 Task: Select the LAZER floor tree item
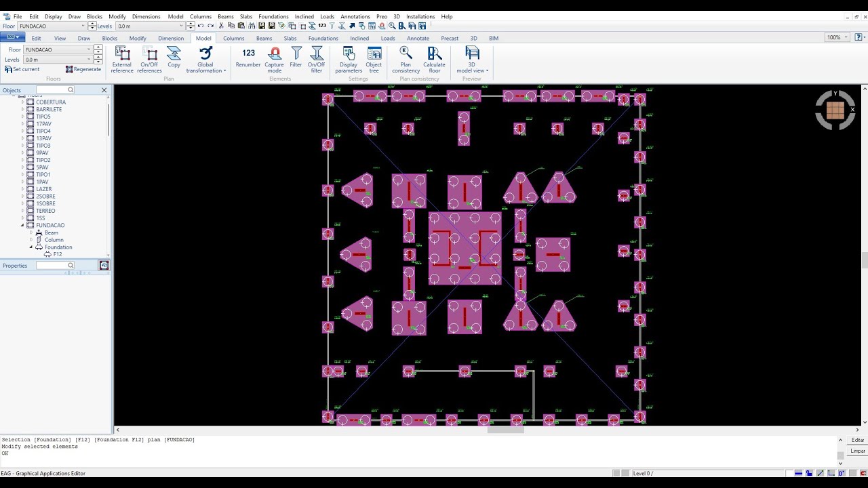tap(44, 189)
